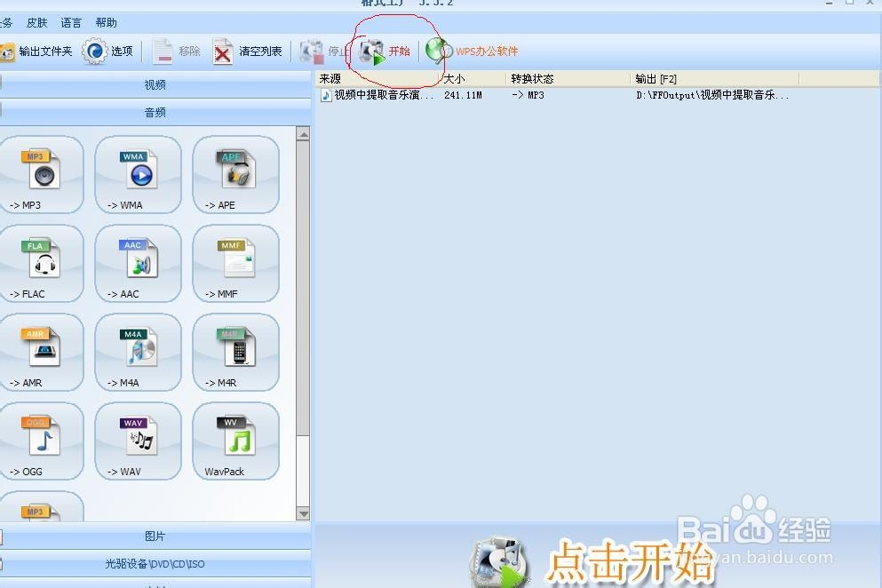Open the 皮肤 menu

pyautogui.click(x=36, y=22)
